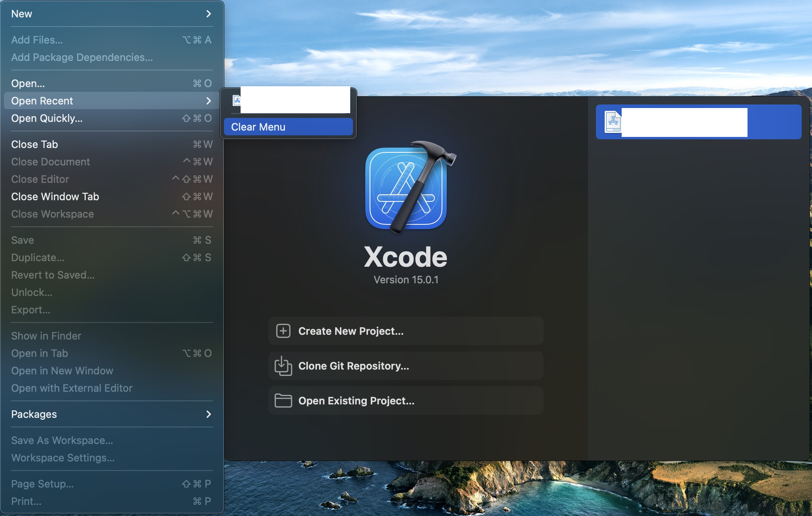Select Close Tab menu entry

tap(34, 144)
